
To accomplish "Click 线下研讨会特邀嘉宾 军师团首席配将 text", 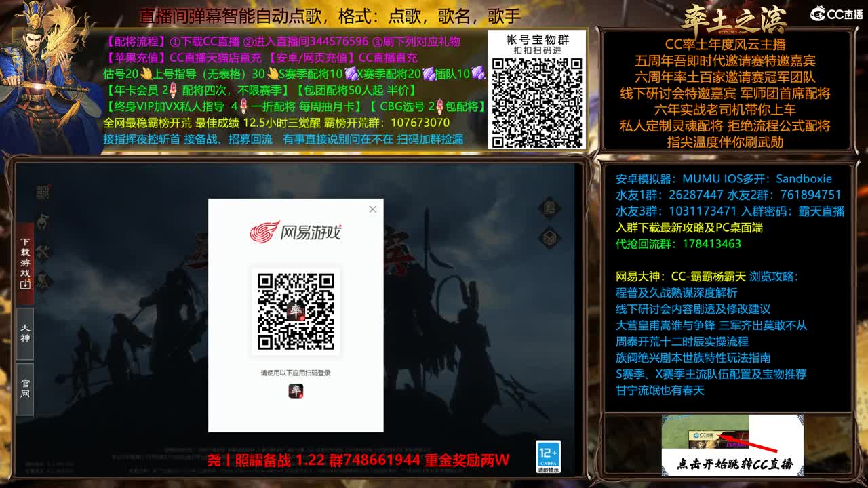I will point(725,94).
